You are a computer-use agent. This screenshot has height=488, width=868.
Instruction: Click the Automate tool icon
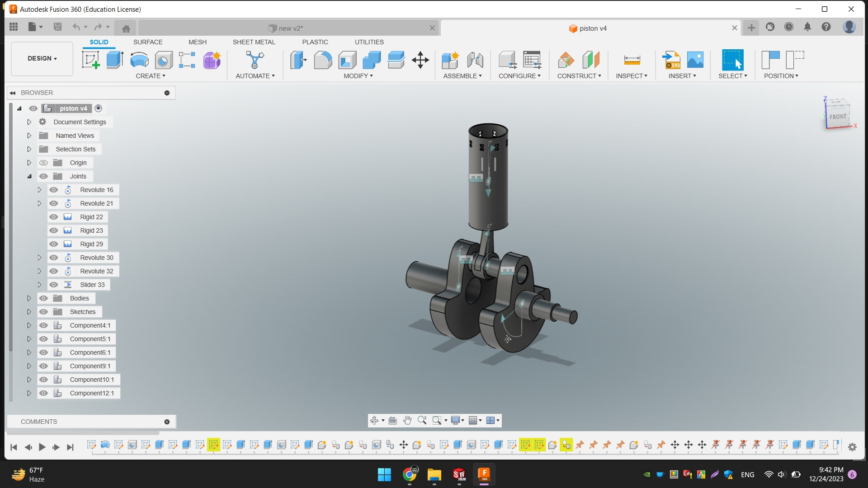(x=255, y=60)
